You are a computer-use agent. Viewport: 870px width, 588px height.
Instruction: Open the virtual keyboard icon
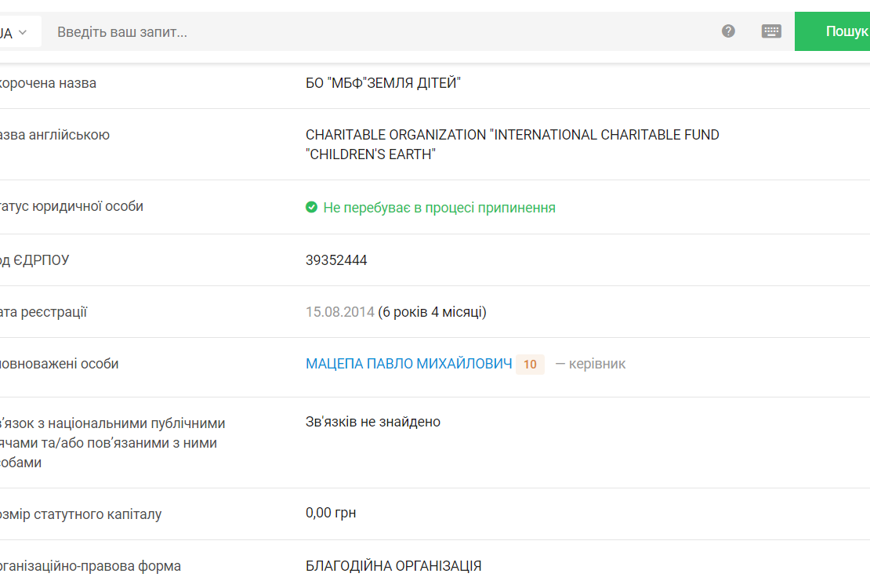coord(771,31)
